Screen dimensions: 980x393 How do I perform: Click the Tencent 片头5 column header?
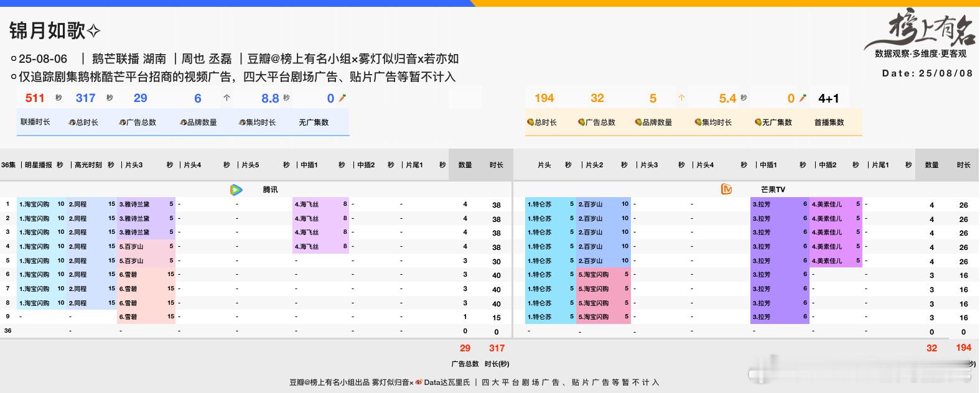tap(250, 165)
